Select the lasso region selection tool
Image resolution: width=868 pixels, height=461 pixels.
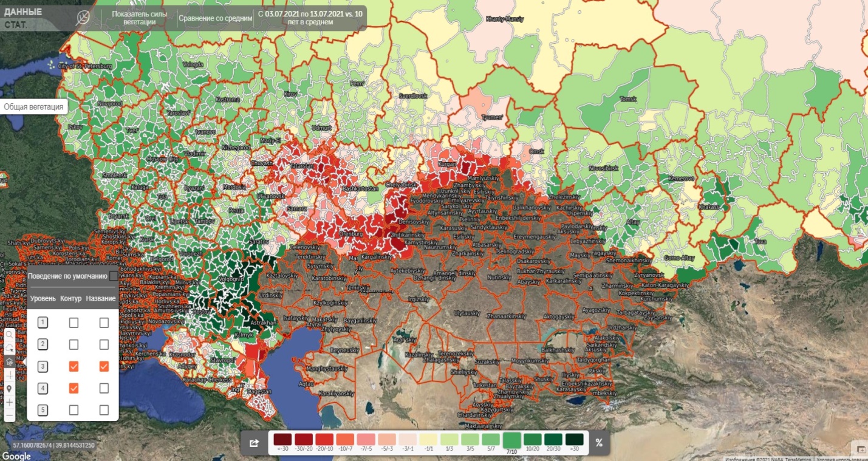pos(9,348)
